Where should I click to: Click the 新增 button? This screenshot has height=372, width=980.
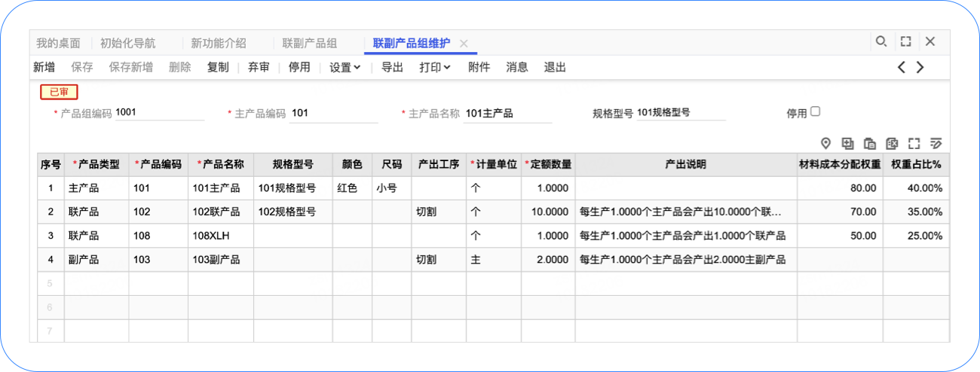44,67
